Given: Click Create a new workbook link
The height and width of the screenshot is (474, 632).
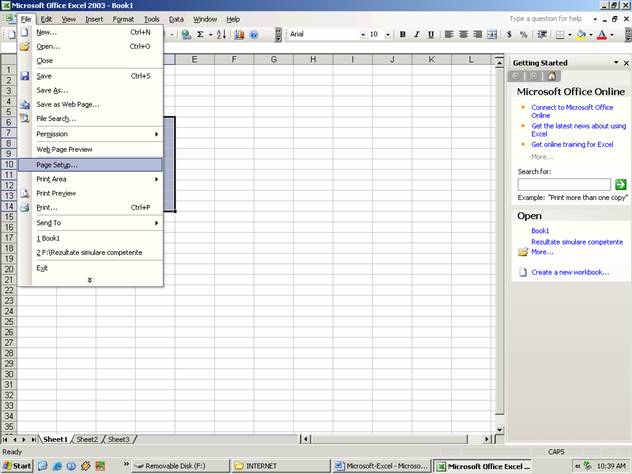Looking at the screenshot, I should point(570,272).
